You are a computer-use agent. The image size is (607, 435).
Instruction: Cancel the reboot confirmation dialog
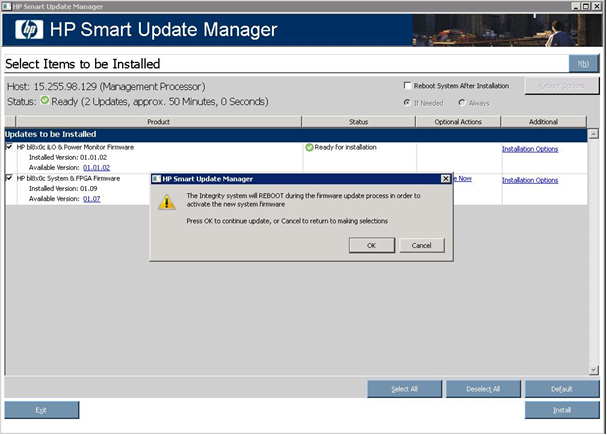(x=421, y=245)
